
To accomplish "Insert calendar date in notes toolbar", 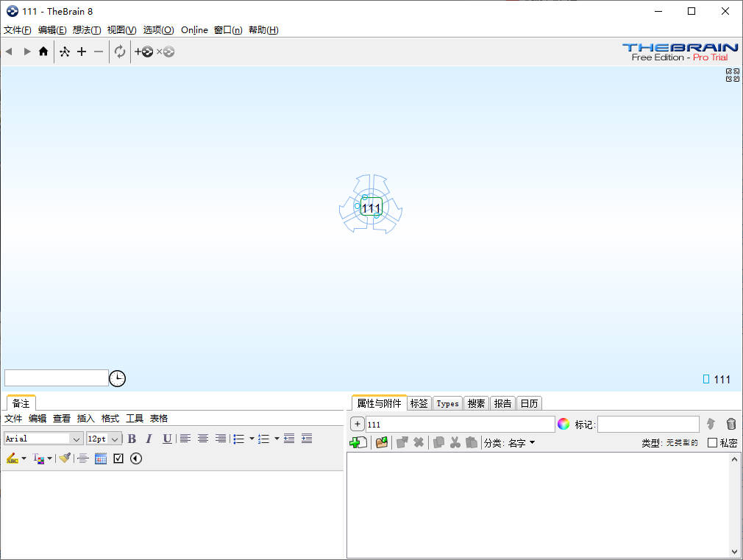I will 101,458.
